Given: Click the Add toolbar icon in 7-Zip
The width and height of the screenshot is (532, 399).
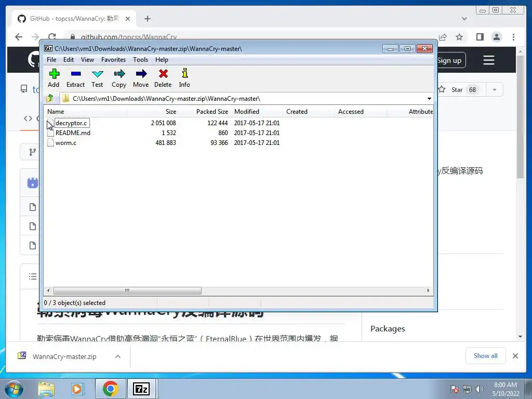Looking at the screenshot, I should [x=54, y=74].
